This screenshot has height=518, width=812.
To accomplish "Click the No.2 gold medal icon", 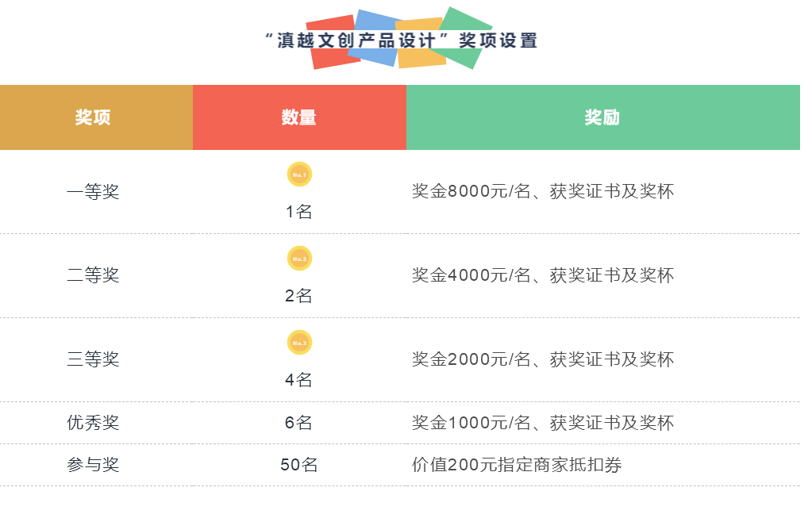I will pyautogui.click(x=299, y=259).
